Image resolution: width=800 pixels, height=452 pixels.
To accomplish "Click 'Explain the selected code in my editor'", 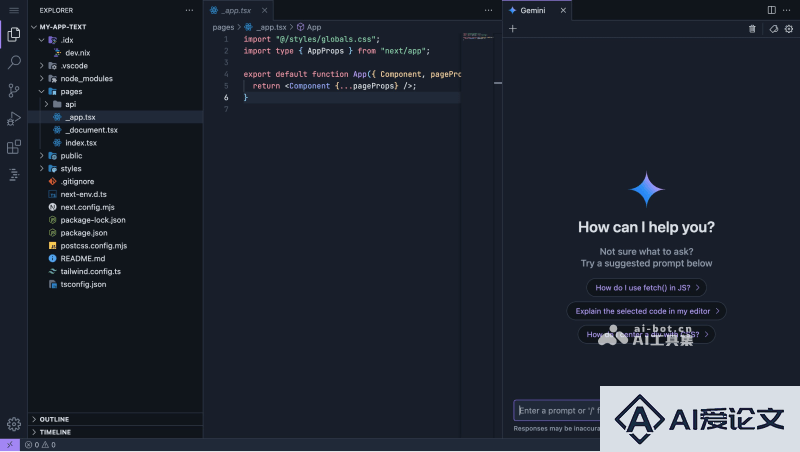I will (646, 311).
